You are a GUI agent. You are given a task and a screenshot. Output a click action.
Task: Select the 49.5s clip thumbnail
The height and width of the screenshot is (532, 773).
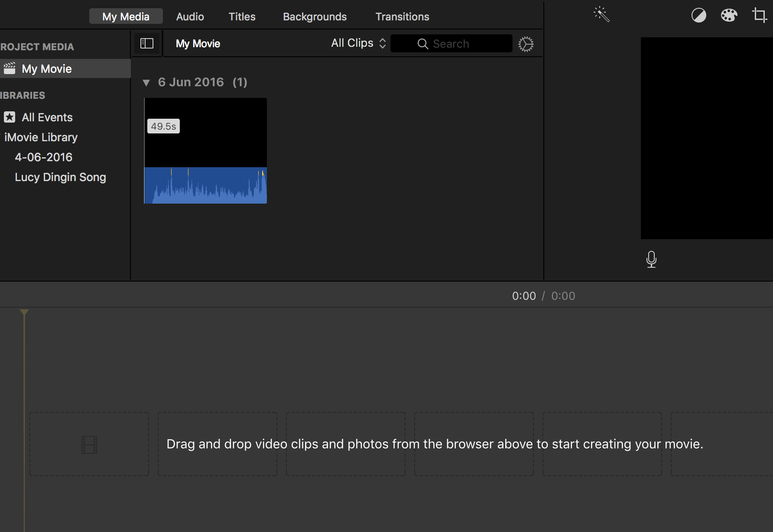click(205, 151)
